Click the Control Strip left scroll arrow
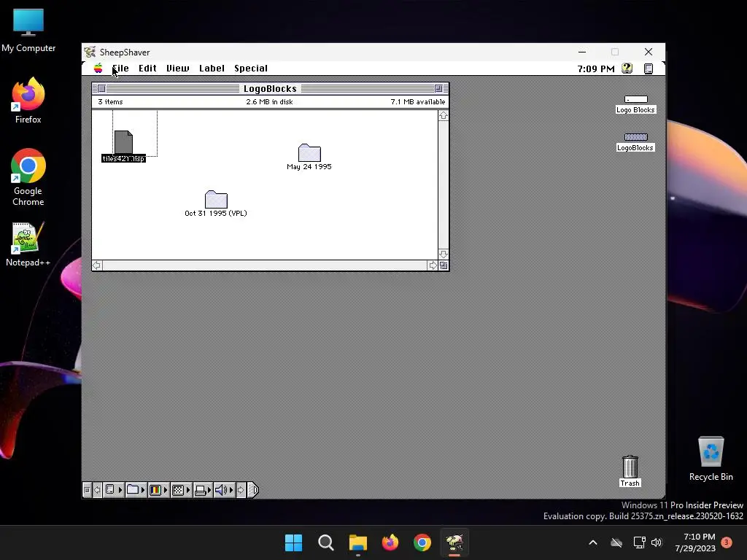Image resolution: width=747 pixels, height=560 pixels. pyautogui.click(x=97, y=490)
